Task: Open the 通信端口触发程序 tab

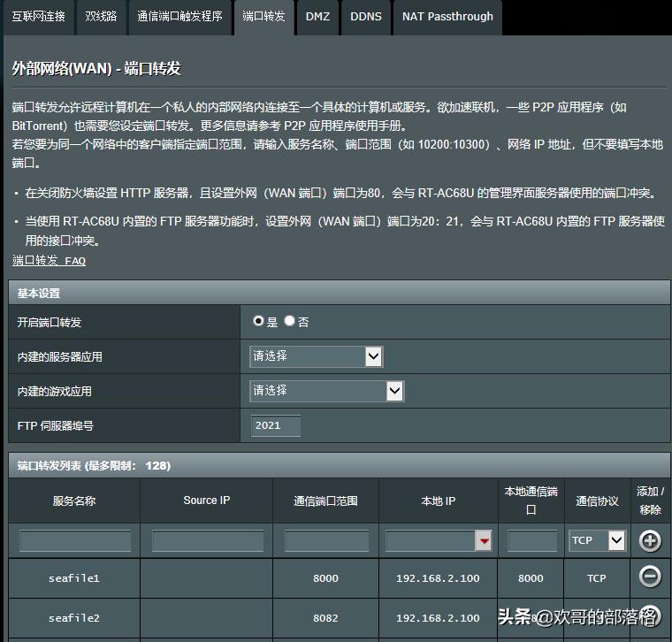Action: [x=180, y=17]
